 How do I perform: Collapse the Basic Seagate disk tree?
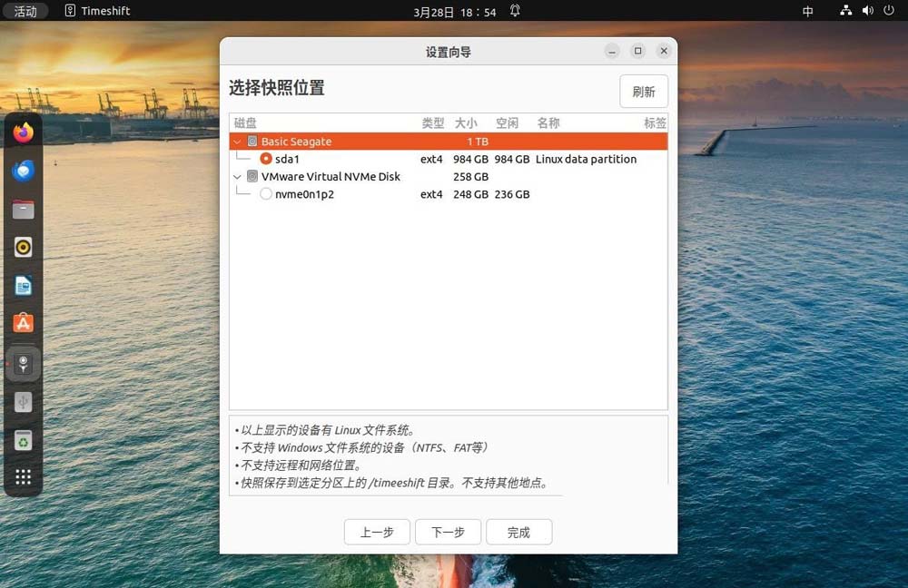pyautogui.click(x=238, y=142)
